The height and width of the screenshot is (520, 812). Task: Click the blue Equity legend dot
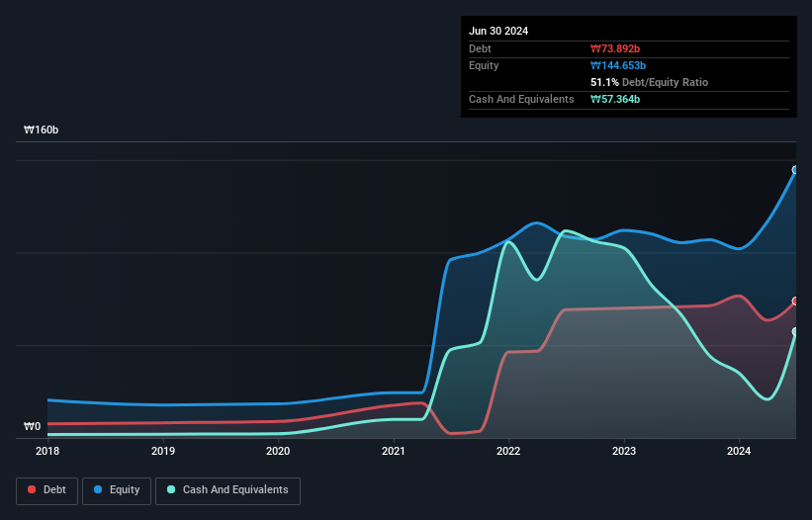(x=97, y=489)
